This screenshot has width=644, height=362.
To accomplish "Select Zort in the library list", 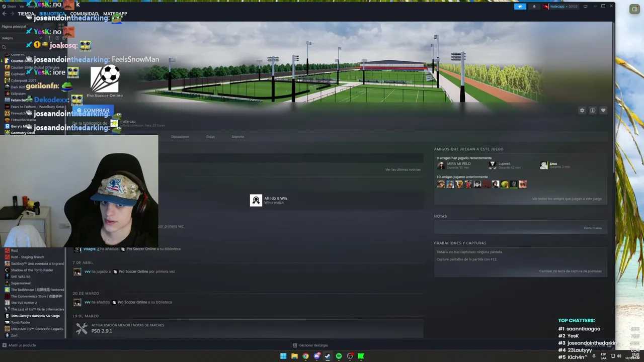I will [14, 335].
